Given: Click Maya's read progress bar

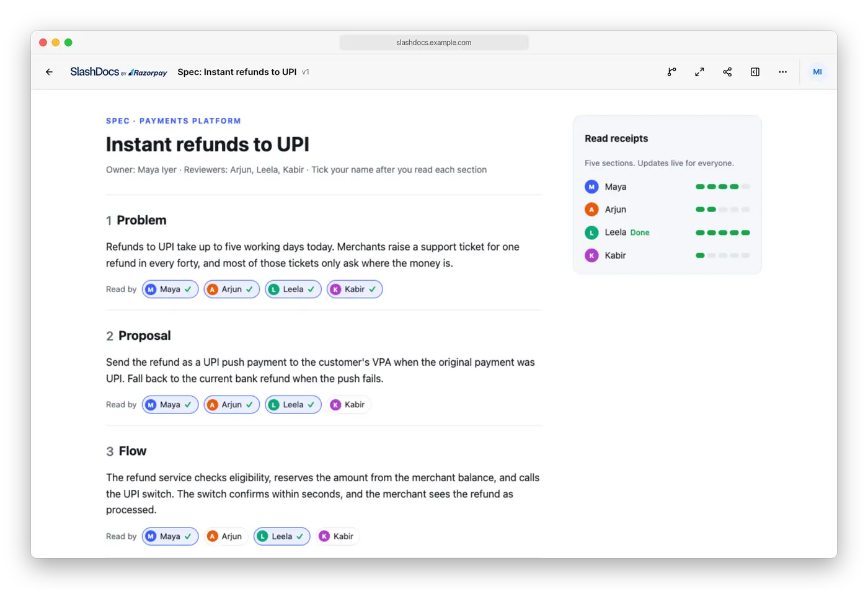Looking at the screenshot, I should click(722, 187).
